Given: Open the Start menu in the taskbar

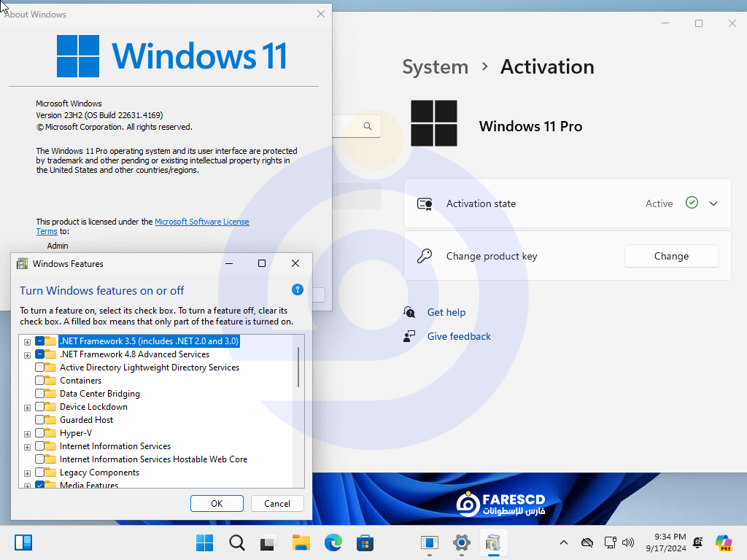Looking at the screenshot, I should pos(205,542).
